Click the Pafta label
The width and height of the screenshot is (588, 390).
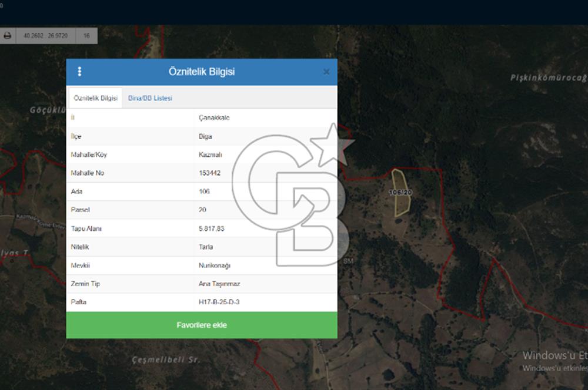[x=78, y=302]
